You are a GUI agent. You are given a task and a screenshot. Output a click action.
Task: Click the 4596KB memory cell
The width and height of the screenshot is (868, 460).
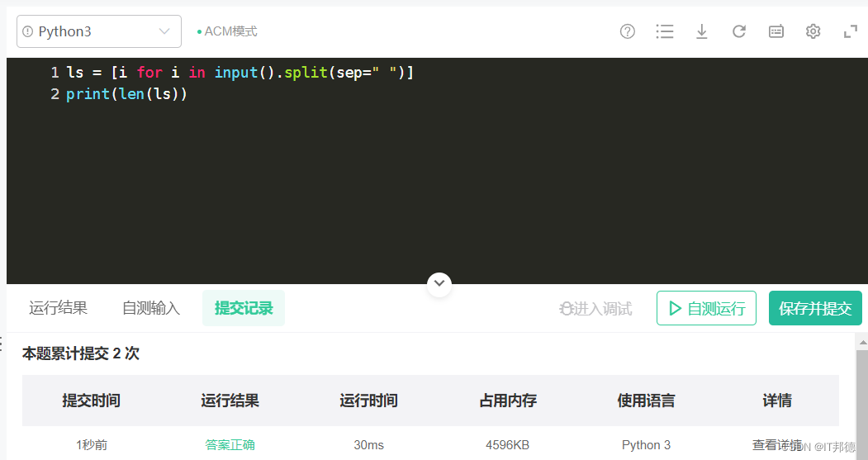pyautogui.click(x=508, y=445)
